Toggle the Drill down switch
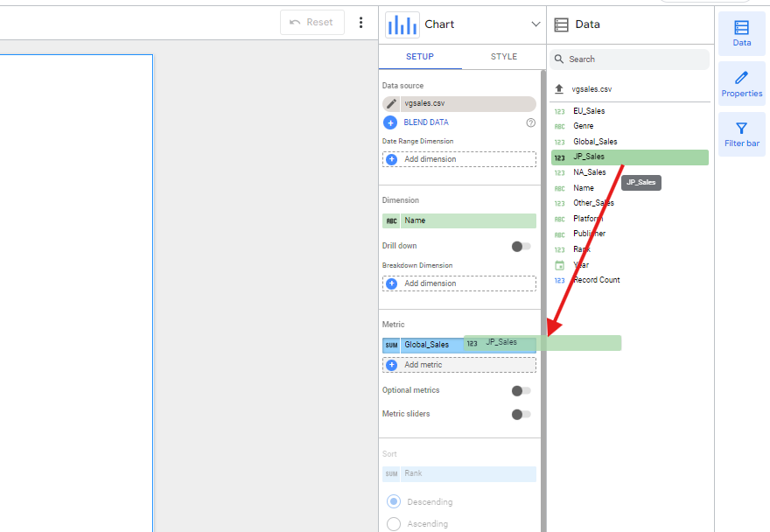The height and width of the screenshot is (532, 770). (521, 247)
